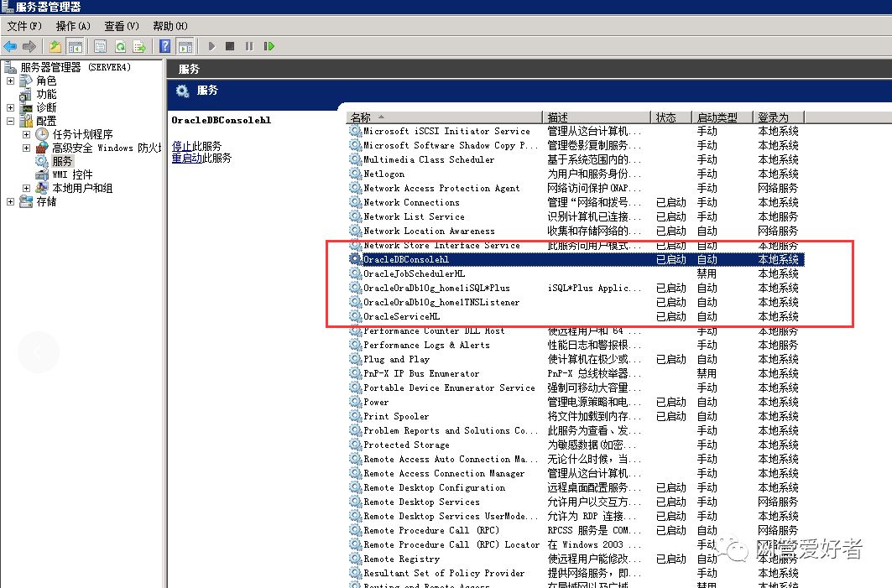The image size is (892, 588).
Task: Select Performance Logs & Alerts service
Action: pos(426,345)
